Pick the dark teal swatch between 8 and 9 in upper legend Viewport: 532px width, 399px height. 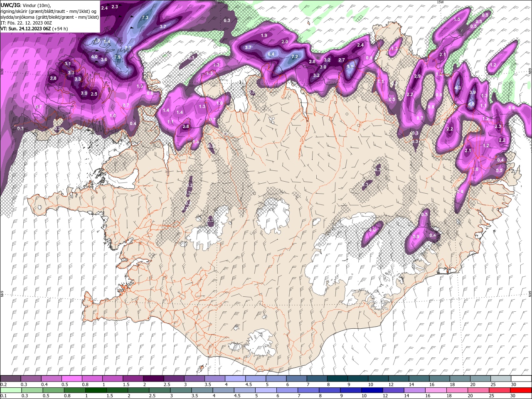coord(337,379)
